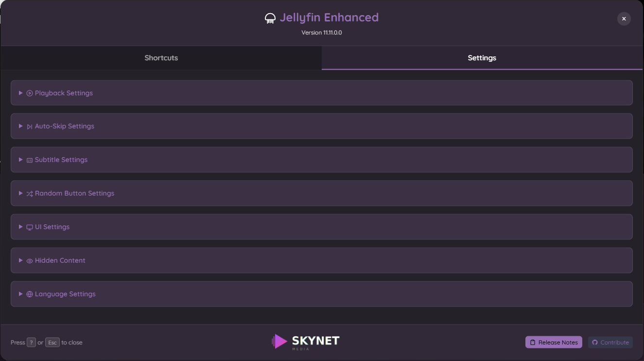Click the monitor icon of UI Settings

[30, 227]
